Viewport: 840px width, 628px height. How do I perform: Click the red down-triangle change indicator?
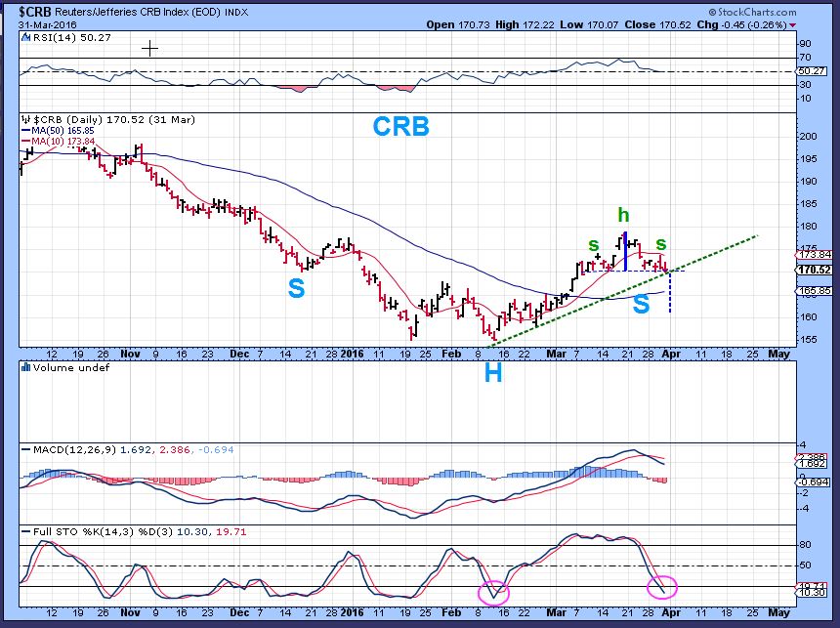[792, 25]
